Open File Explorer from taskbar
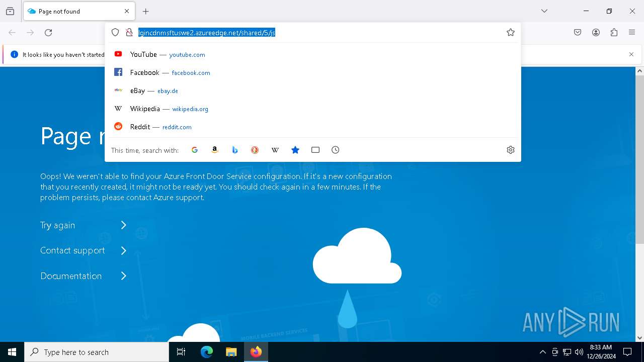644x362 pixels. (231, 352)
